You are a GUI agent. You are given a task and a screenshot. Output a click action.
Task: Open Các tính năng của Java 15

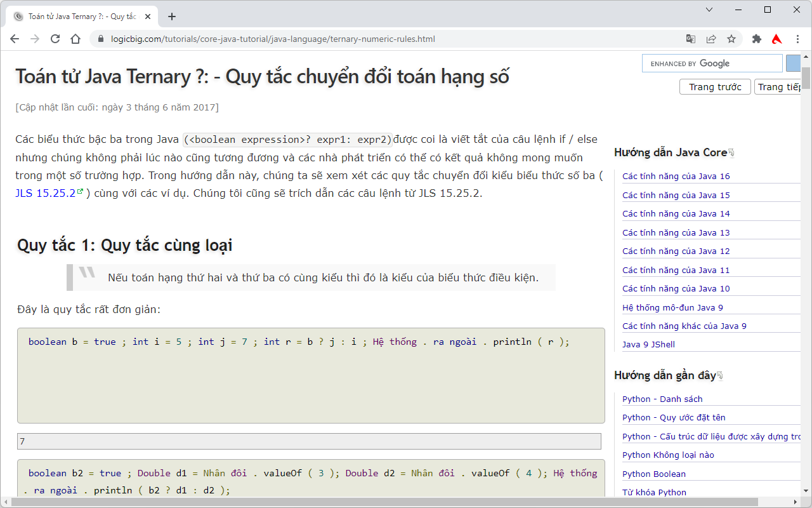click(676, 195)
